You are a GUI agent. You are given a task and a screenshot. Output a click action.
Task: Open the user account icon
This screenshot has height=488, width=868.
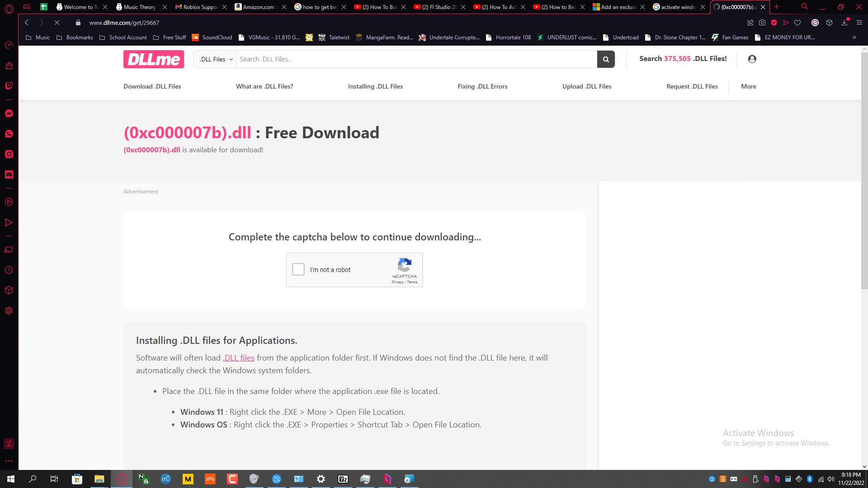coord(752,59)
